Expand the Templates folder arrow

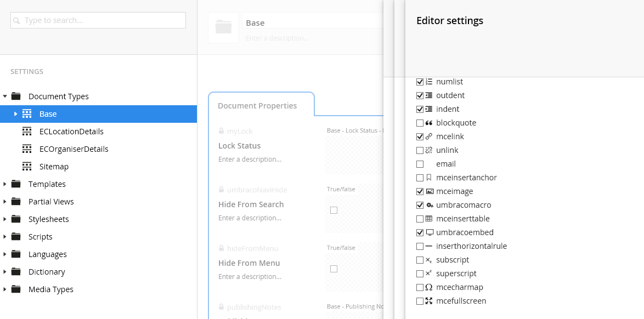click(5, 184)
